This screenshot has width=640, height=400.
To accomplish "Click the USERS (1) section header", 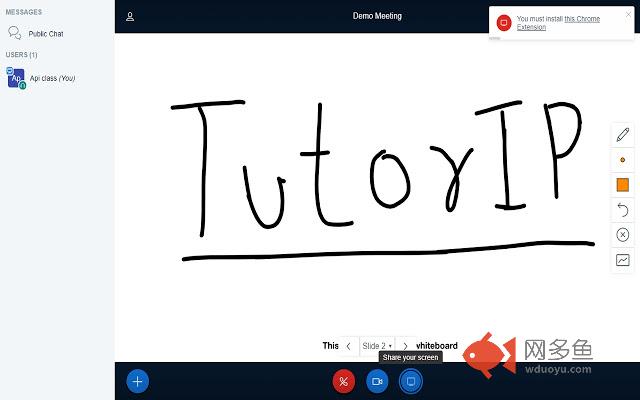I will click(x=21, y=55).
